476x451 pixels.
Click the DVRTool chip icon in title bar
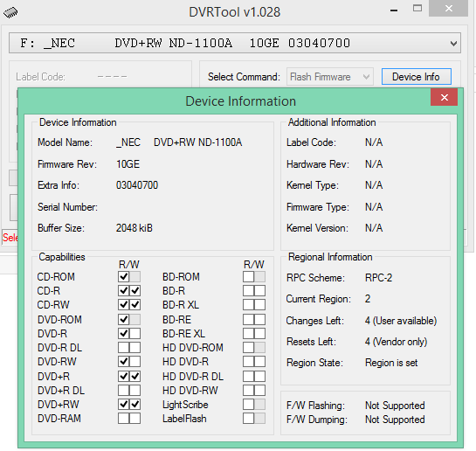(10, 13)
